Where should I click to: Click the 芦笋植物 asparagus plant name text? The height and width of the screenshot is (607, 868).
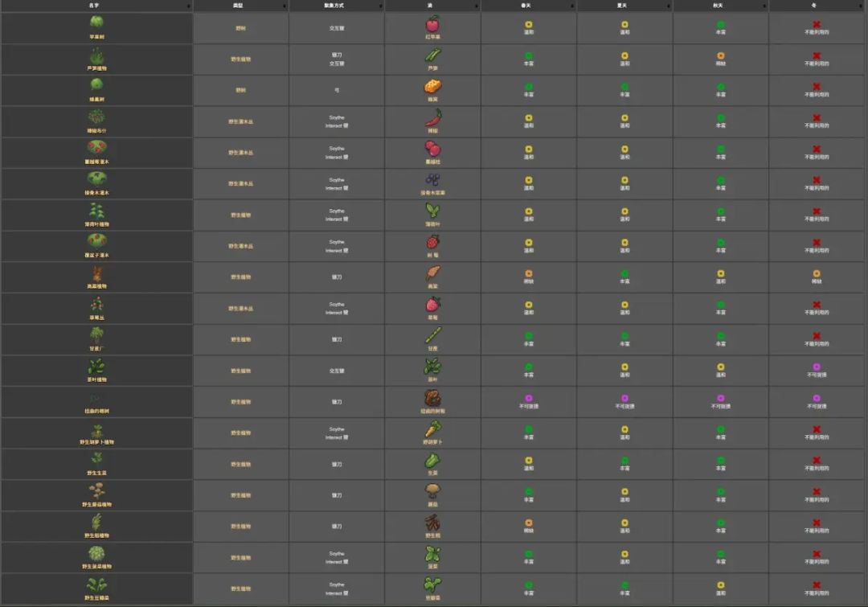[97, 68]
